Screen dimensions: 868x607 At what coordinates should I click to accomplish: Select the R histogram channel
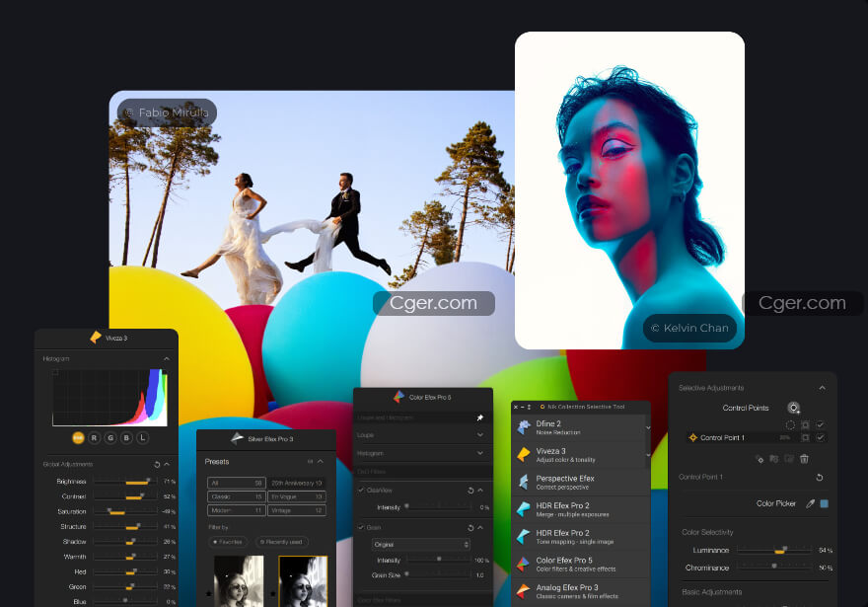[x=94, y=437]
